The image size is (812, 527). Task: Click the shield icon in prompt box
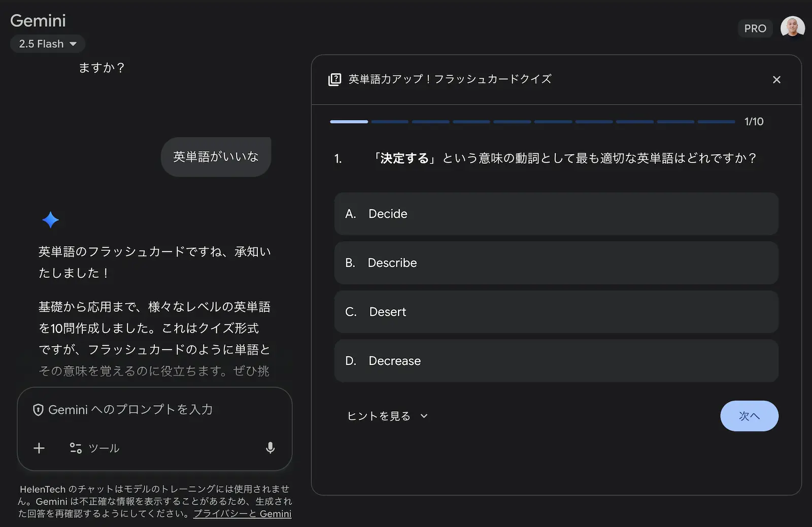coord(38,410)
